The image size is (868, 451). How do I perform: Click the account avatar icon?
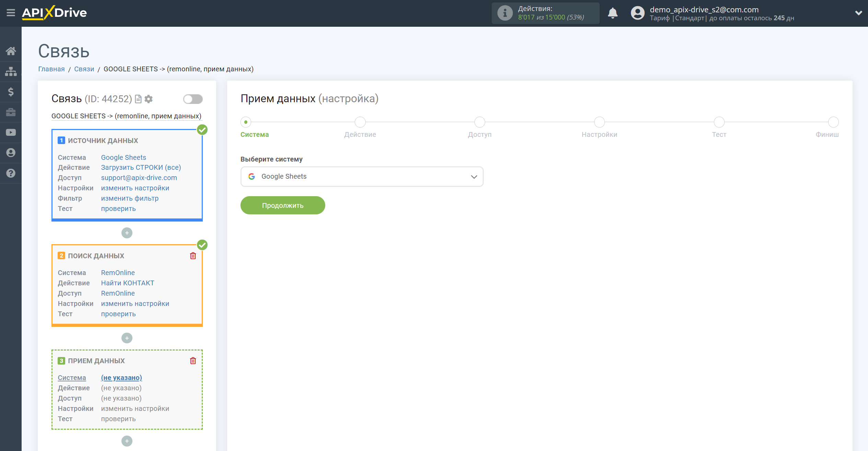pos(637,13)
